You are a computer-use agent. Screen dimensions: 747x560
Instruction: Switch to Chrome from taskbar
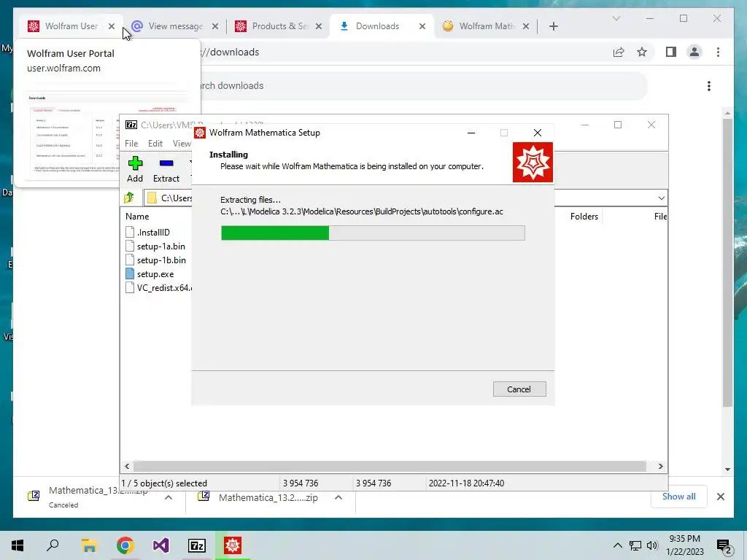pos(125,545)
